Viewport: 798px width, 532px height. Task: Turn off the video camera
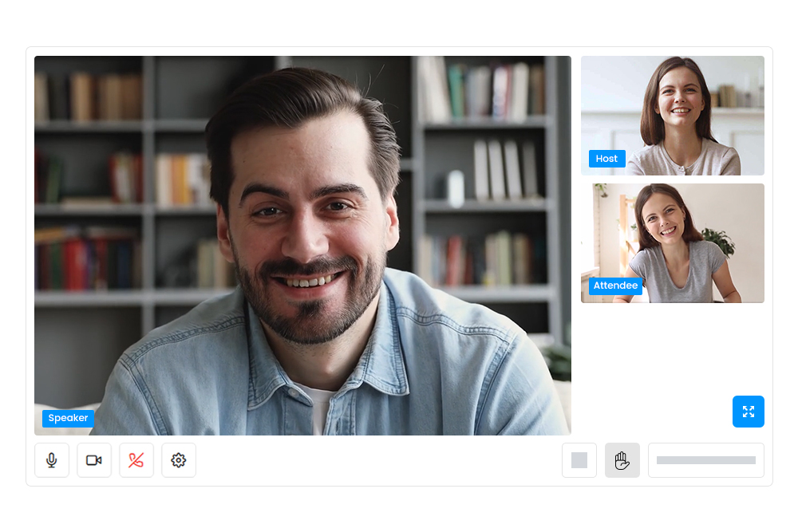pos(94,460)
